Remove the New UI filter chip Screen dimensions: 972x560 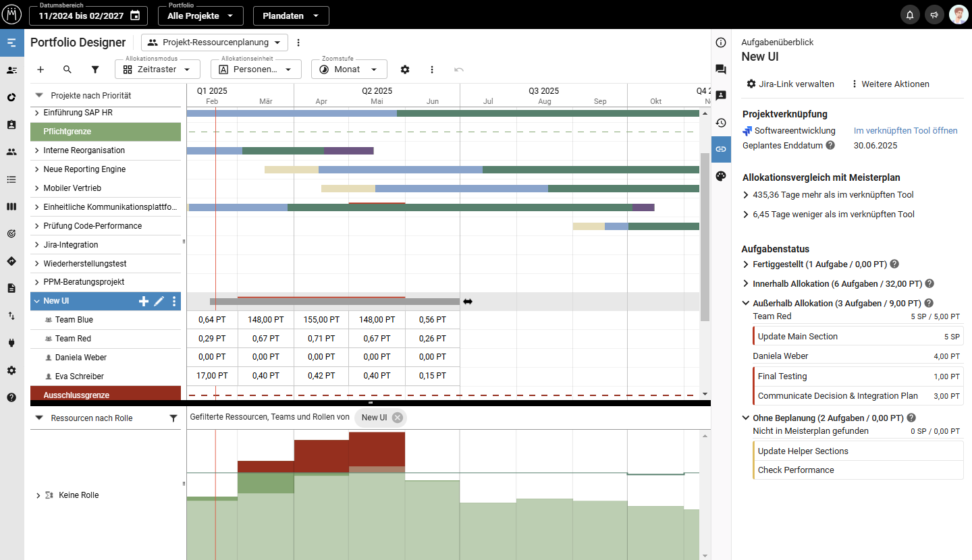coord(398,418)
